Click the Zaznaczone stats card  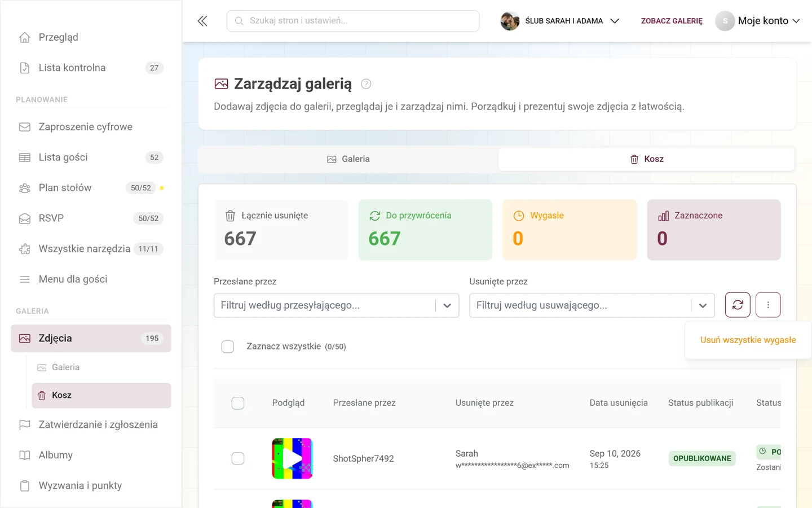click(x=714, y=230)
